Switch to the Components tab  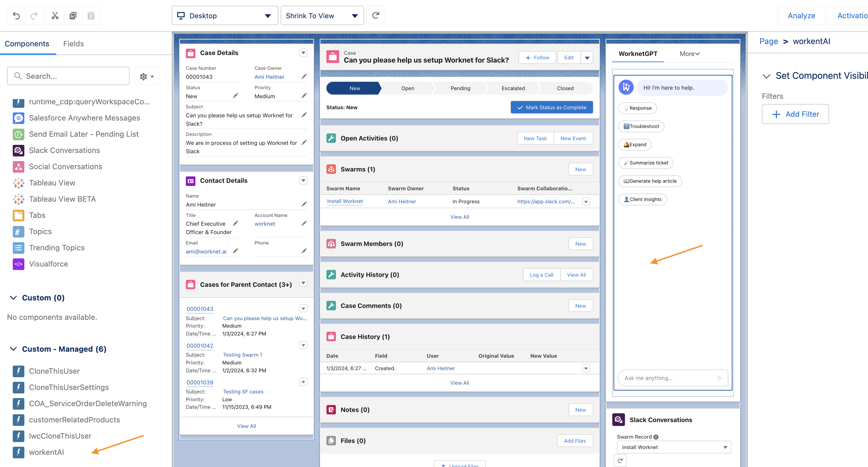(27, 44)
